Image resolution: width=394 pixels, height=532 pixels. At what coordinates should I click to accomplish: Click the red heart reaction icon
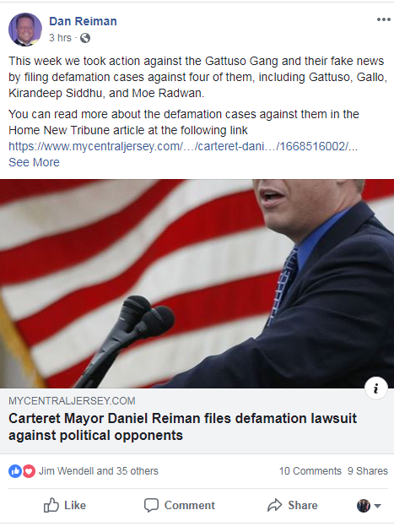(x=29, y=471)
